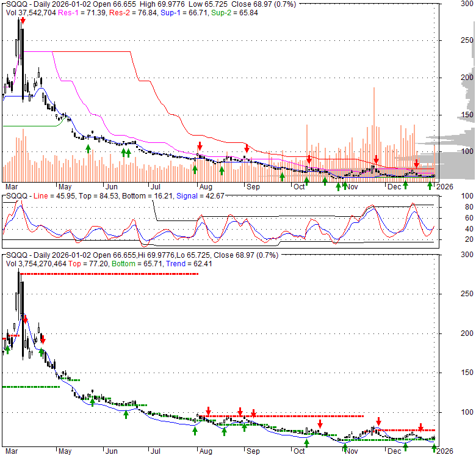Screen dimensions: 476x455
Task: Click oscillator Line = 45.95 label
Action: tap(54, 196)
